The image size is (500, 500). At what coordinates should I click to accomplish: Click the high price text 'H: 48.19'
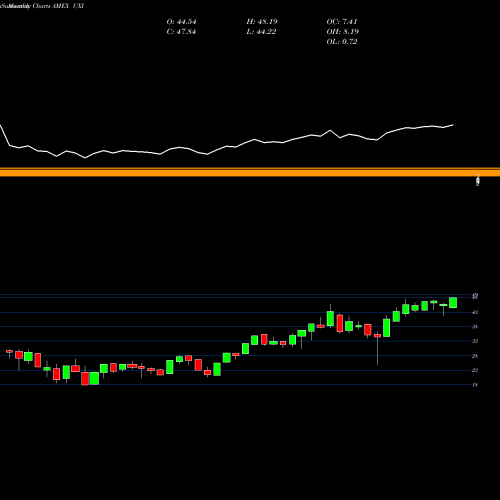tap(262, 22)
